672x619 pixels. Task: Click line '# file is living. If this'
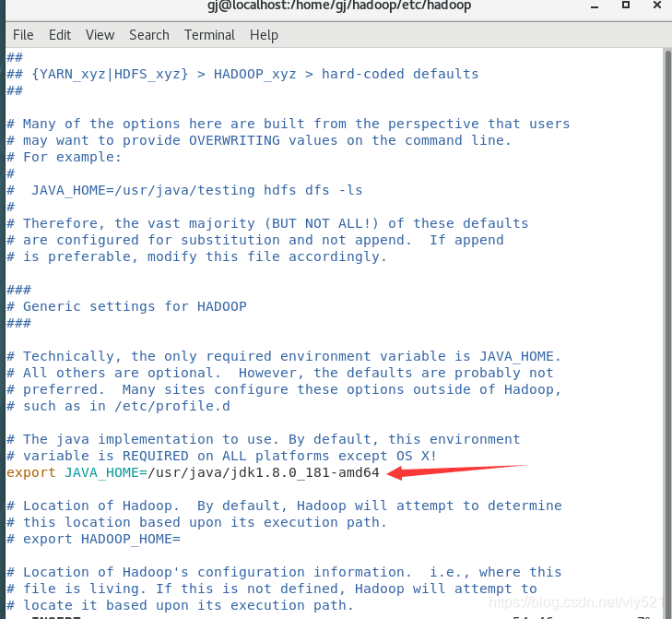[272, 589]
